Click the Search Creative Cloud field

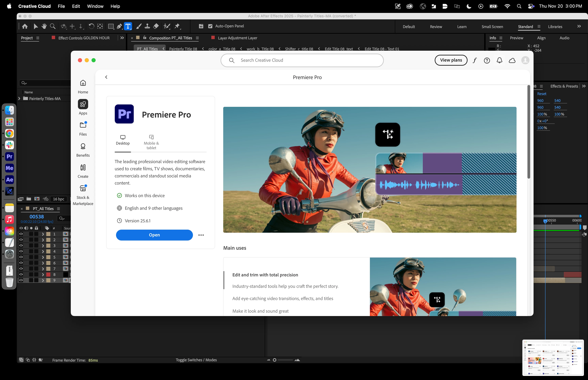[302, 60]
